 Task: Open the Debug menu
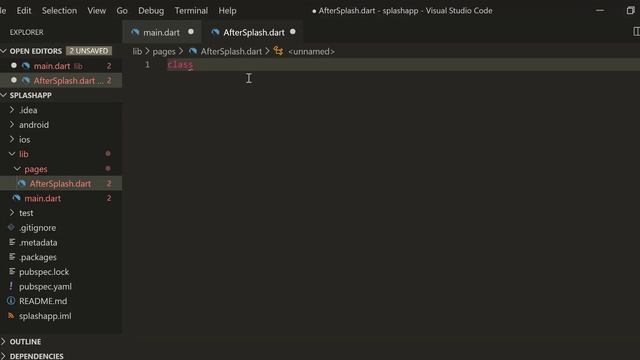pos(151,11)
